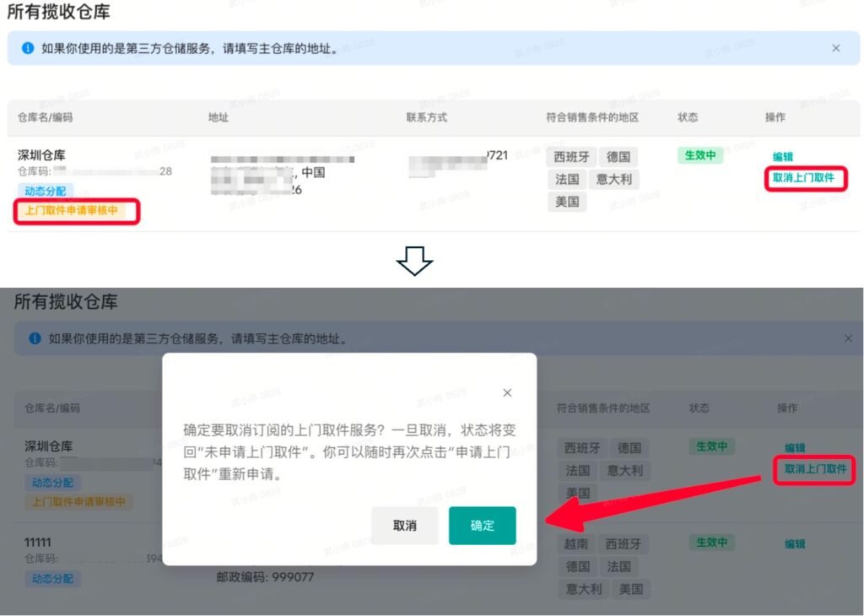Viewport: 864px width, 616px height.
Task: Click 编辑 link in top 深圳仓库 row
Action: [x=782, y=156]
